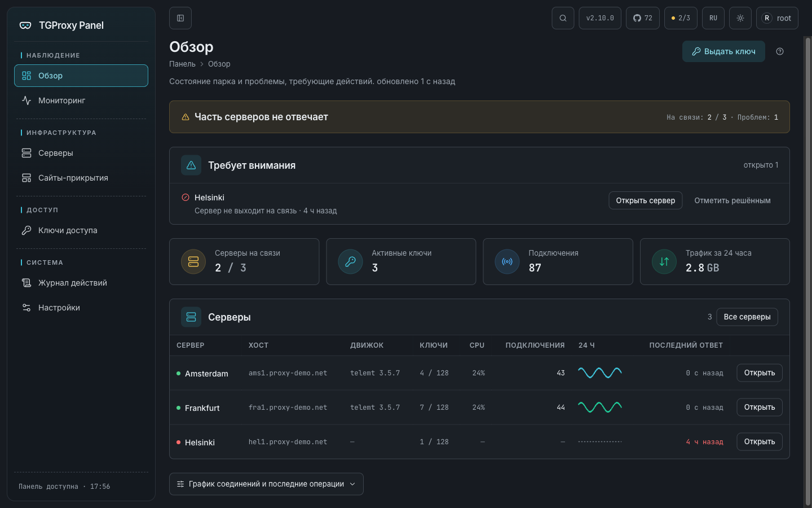Open the Helsinki server row button

pyautogui.click(x=760, y=442)
